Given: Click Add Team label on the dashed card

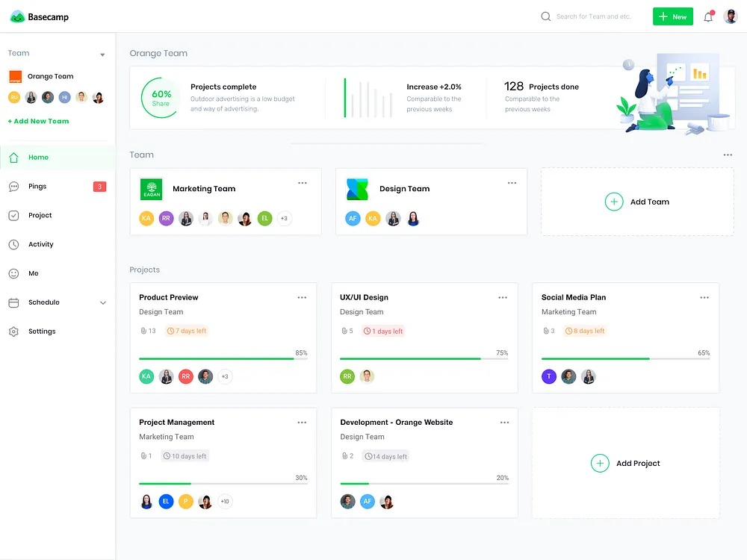Looking at the screenshot, I should [x=650, y=202].
